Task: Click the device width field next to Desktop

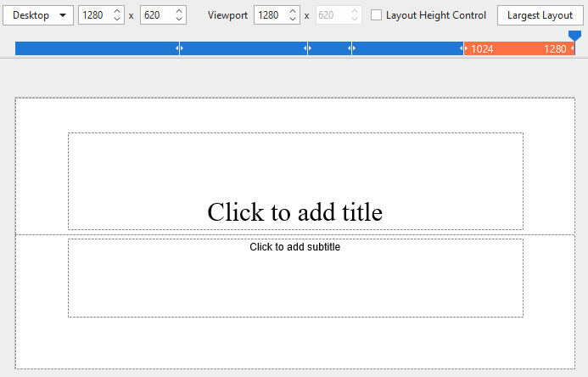Action: coord(93,15)
